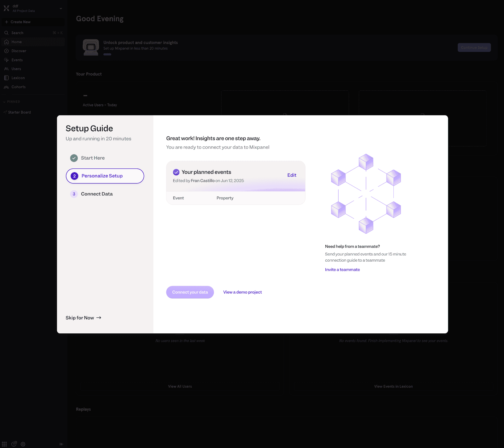
Task: Click the Discover compass icon
Action: 6,51
